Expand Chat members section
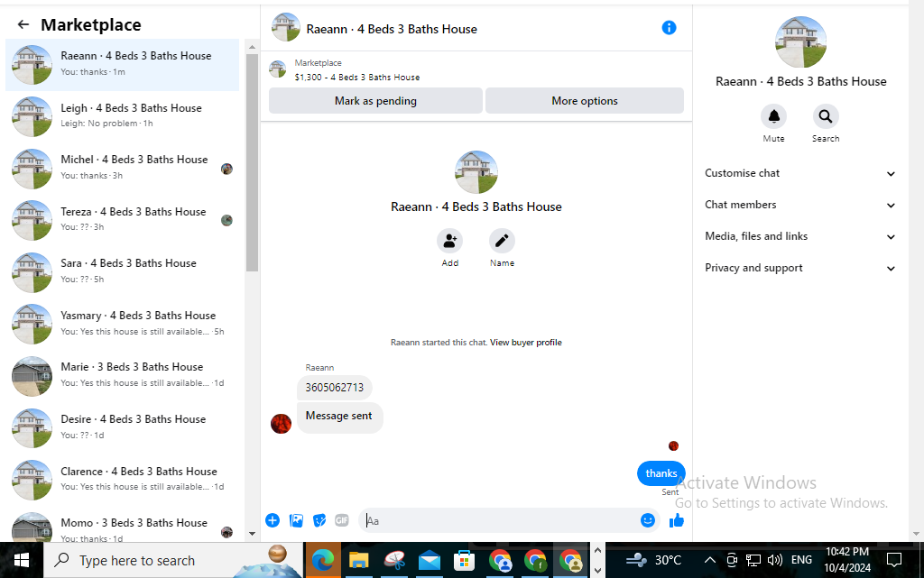 coord(800,205)
